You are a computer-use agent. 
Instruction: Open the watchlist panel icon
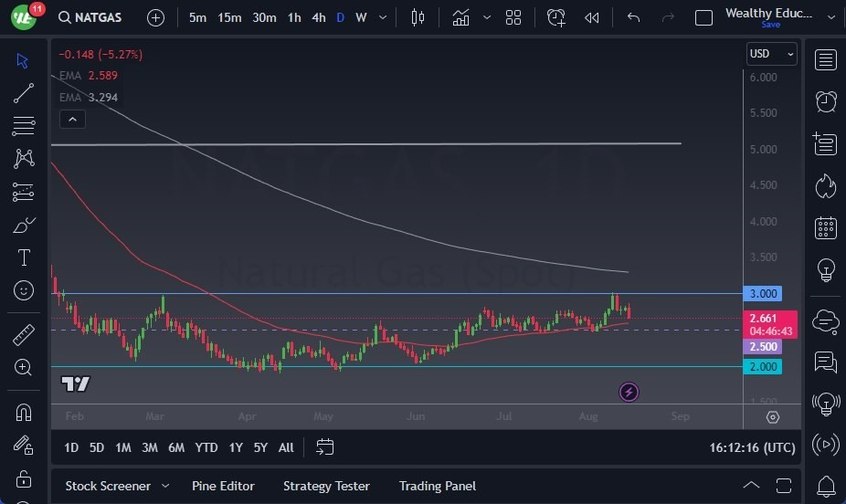[826, 60]
